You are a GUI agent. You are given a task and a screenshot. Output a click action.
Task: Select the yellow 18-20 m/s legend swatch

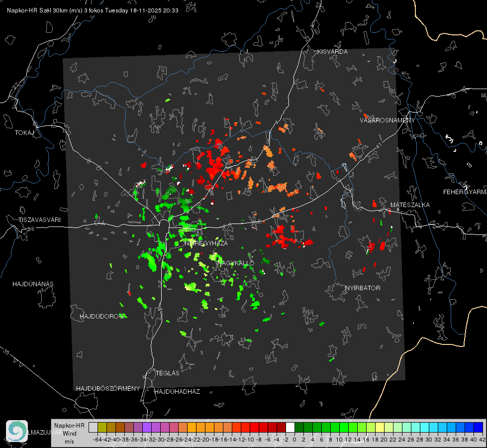click(x=380, y=427)
